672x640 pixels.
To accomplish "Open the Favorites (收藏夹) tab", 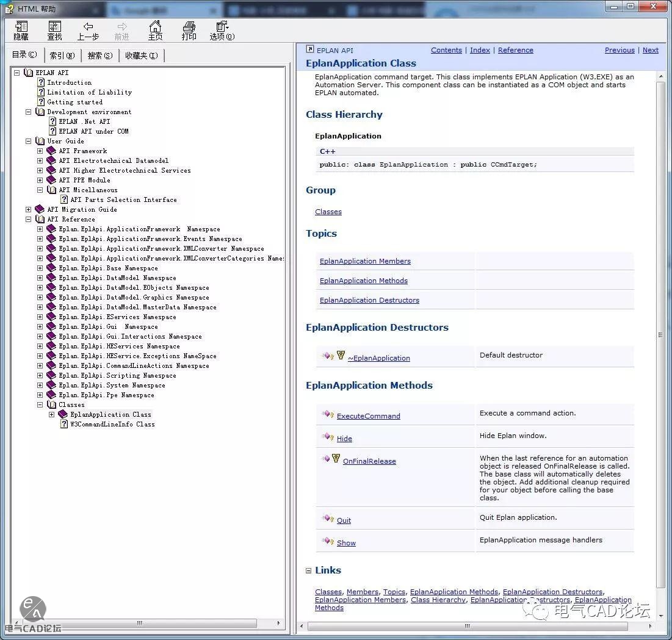I will pyautogui.click(x=141, y=56).
